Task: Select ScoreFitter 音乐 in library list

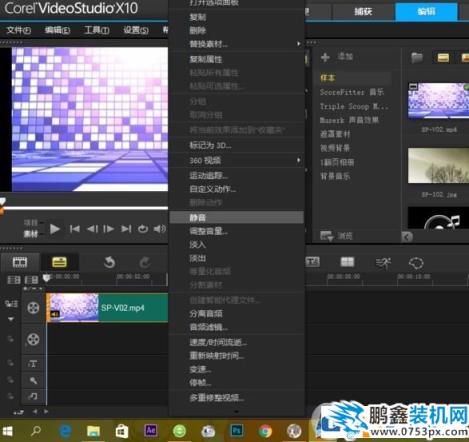Action: (x=352, y=92)
